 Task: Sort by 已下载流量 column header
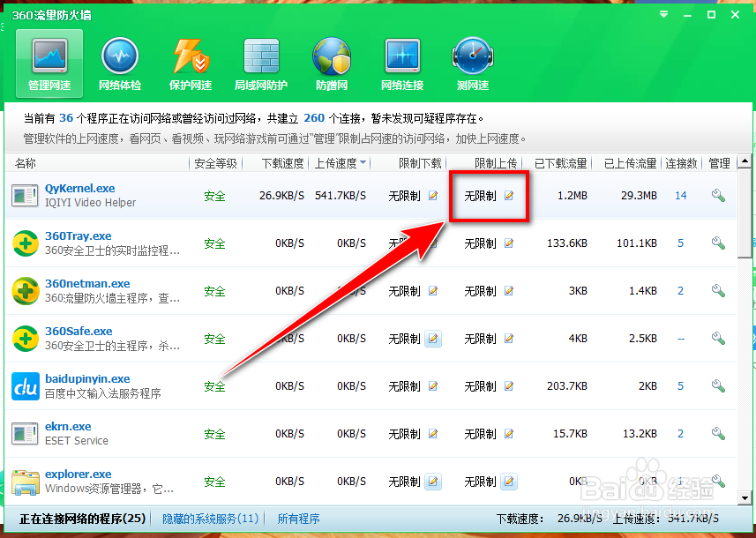(x=561, y=163)
